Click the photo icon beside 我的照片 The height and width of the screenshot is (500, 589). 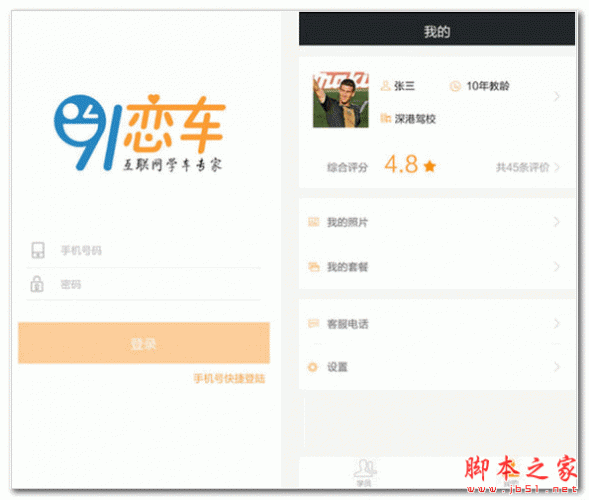[x=314, y=222]
